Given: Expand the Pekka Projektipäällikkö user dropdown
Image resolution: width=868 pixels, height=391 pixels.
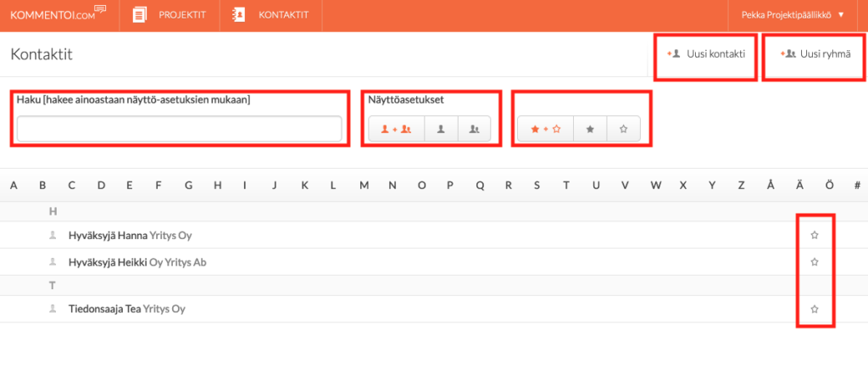Looking at the screenshot, I should [x=793, y=15].
